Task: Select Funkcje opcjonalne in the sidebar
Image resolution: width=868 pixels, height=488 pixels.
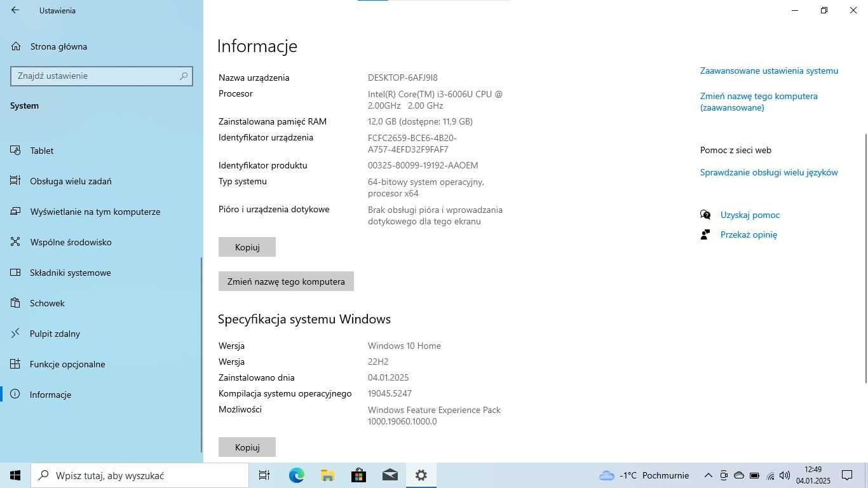Action: 102,364
